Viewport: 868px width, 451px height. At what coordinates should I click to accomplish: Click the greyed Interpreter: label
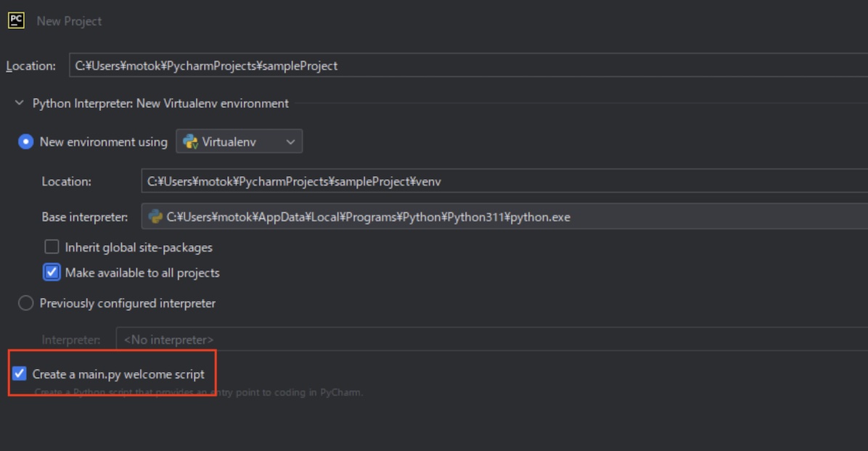(71, 340)
